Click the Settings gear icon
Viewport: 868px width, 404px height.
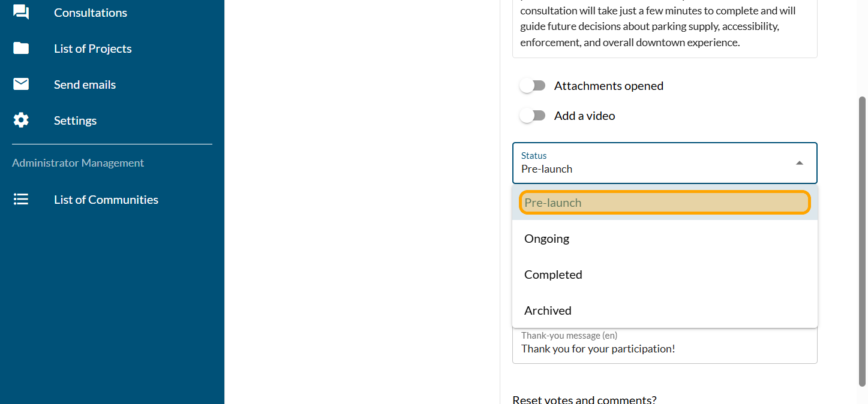(x=21, y=120)
